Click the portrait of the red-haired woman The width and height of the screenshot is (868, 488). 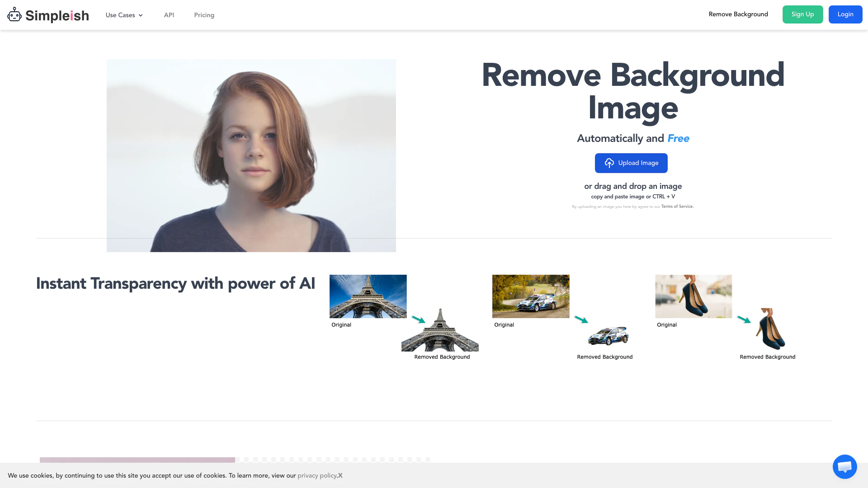coord(251,155)
